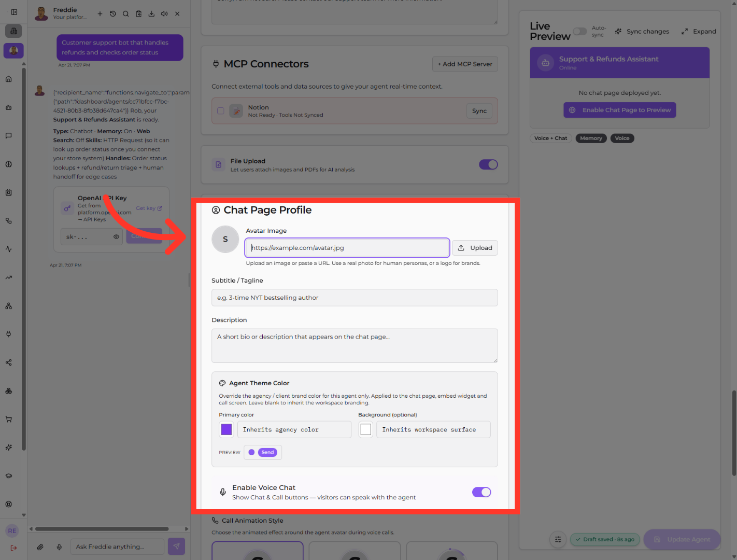The width and height of the screenshot is (737, 560).
Task: Click the search magnifier in Freddie header
Action: pos(126,14)
